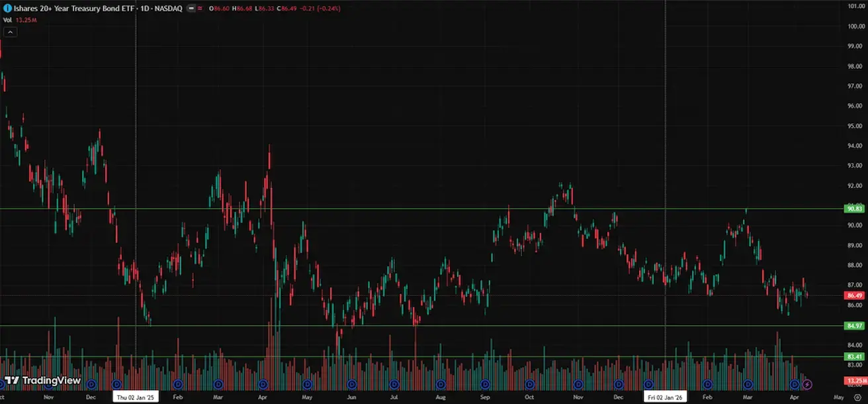The image size is (868, 404).
Task: Click the purple lightning event marker
Action: (x=807, y=384)
